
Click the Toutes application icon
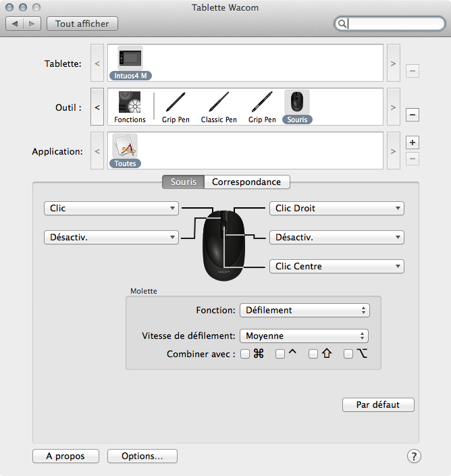[125, 146]
